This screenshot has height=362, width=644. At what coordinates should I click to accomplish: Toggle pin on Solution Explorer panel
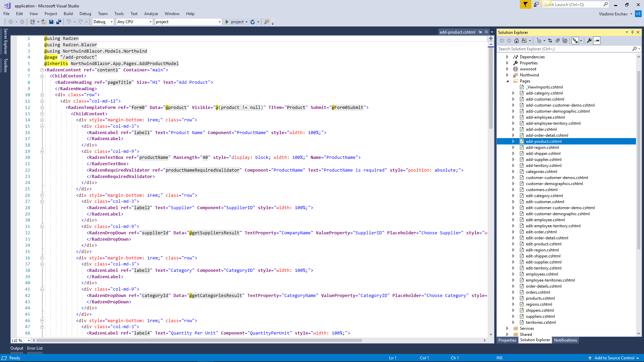coord(632,32)
